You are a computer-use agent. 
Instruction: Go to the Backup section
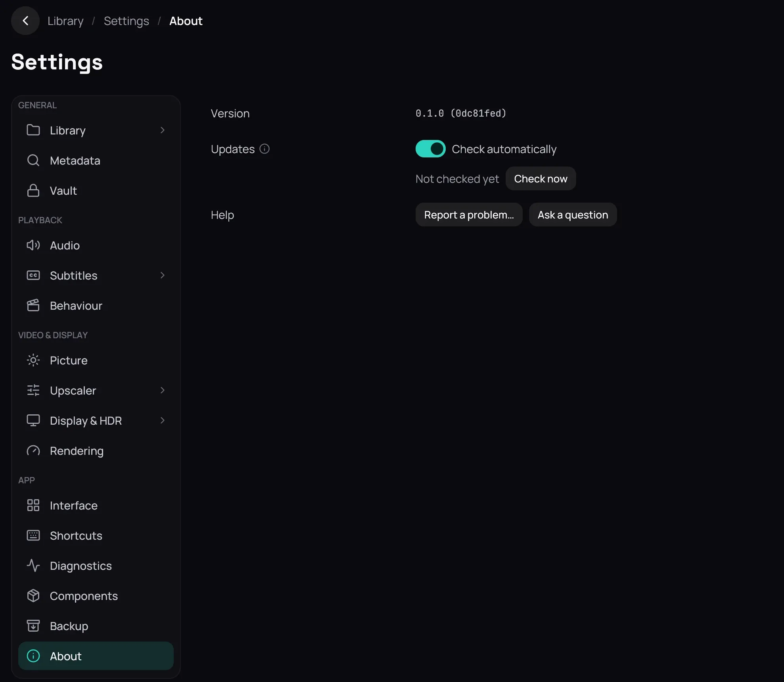tap(96, 626)
